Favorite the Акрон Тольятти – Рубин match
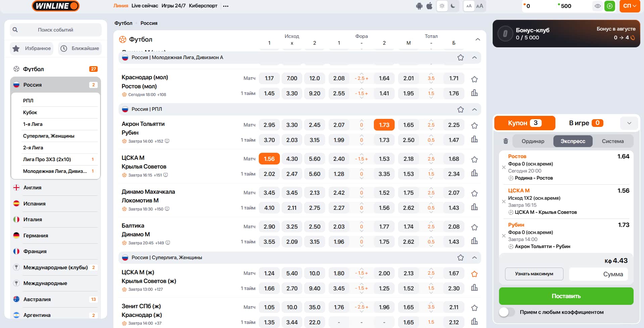This screenshot has height=328, width=644. (474, 126)
